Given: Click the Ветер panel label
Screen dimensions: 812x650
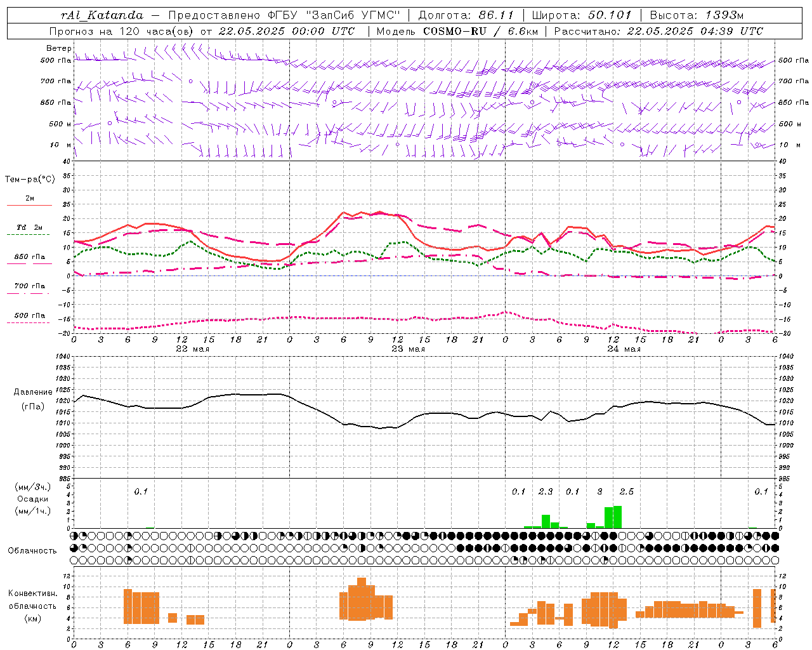Looking at the screenshot, I should pos(58,48).
